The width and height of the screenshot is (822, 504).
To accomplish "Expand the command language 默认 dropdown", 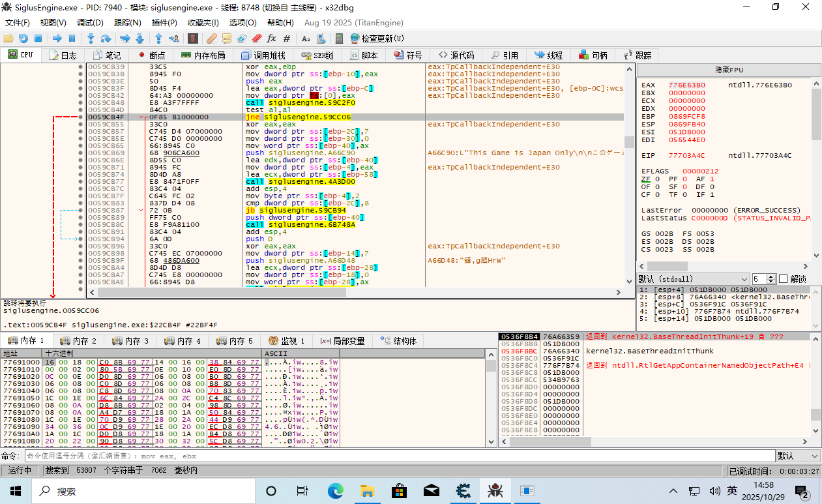I will point(797,456).
